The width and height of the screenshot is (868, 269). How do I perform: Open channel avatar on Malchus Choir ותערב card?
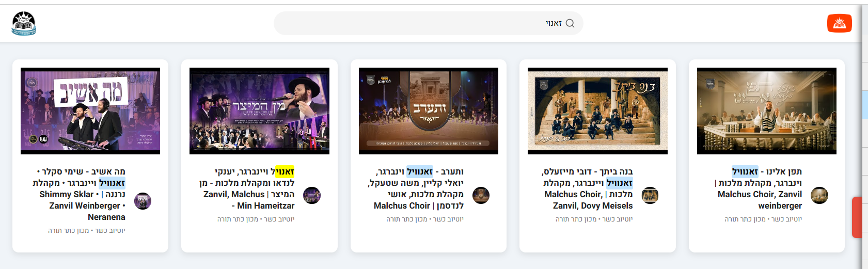click(481, 195)
